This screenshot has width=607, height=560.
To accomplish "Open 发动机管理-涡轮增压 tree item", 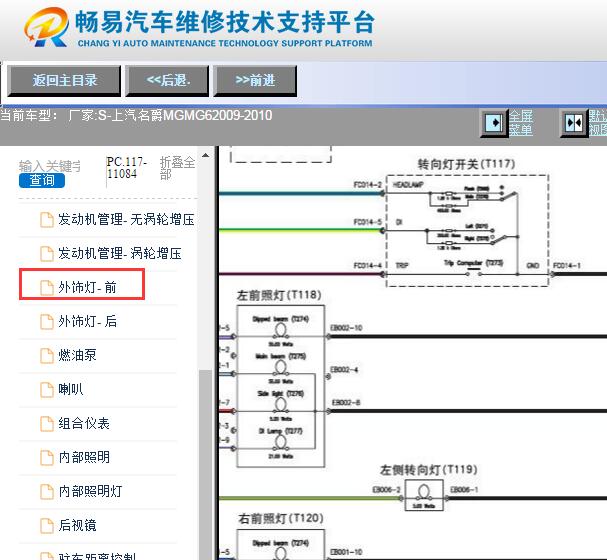I will click(x=120, y=253).
